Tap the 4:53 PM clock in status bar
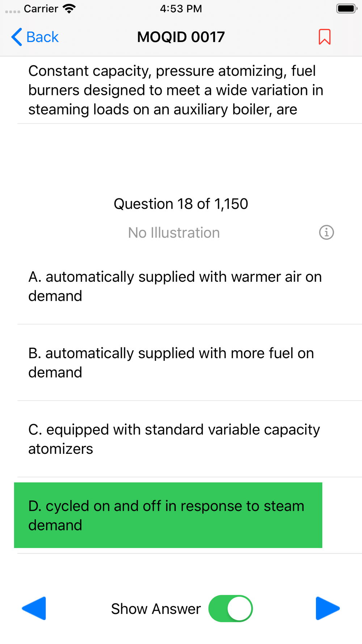The image size is (362, 644). (x=181, y=9)
